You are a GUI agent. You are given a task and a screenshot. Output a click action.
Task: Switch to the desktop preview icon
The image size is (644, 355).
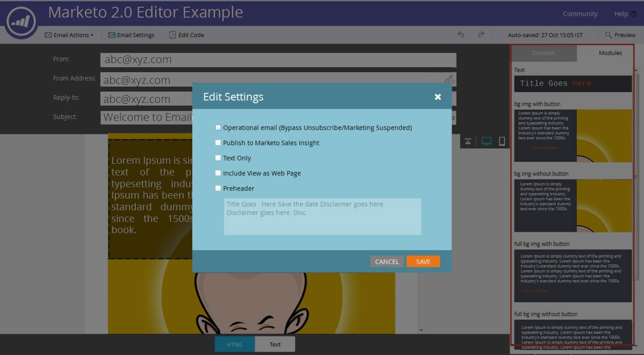tap(486, 141)
